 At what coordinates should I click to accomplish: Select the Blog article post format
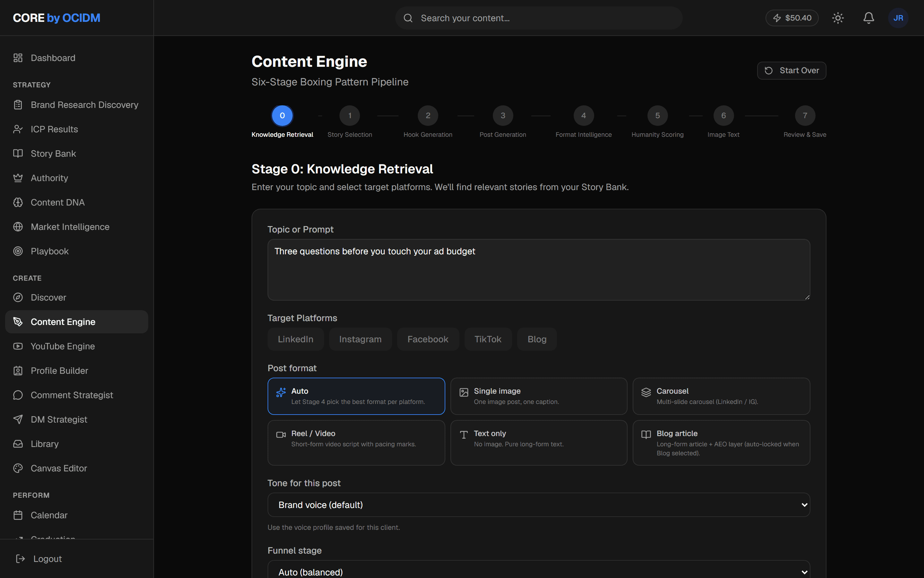[x=721, y=443]
